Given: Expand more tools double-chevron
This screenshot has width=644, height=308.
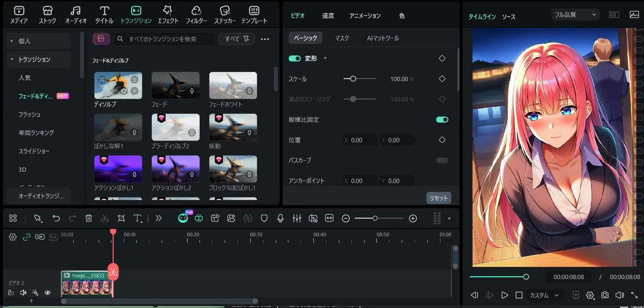Looking at the screenshot, I should point(158,218).
